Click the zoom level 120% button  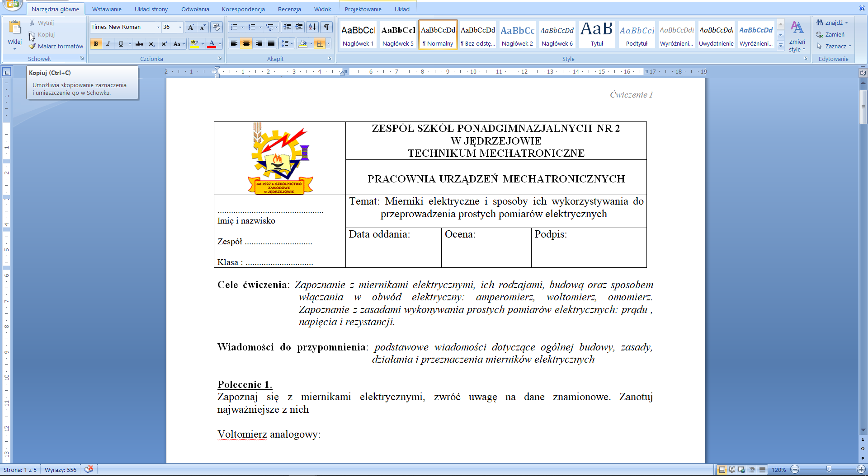(x=778, y=470)
